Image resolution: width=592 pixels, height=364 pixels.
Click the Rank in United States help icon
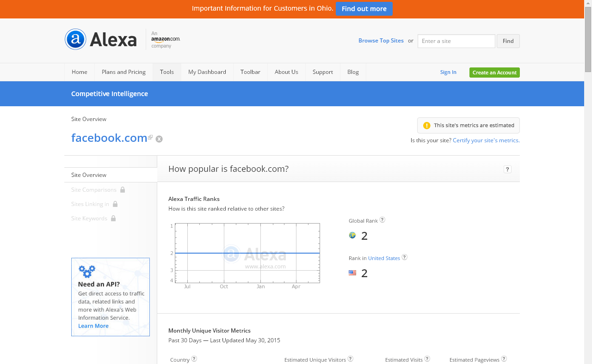[x=405, y=257]
